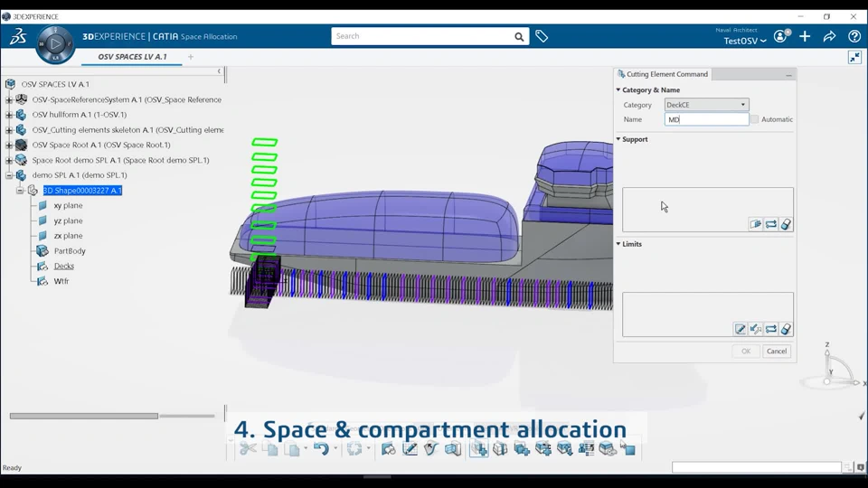Collapse the demo SPL A.1 node
Image resolution: width=868 pixels, height=488 pixels.
click(x=9, y=175)
